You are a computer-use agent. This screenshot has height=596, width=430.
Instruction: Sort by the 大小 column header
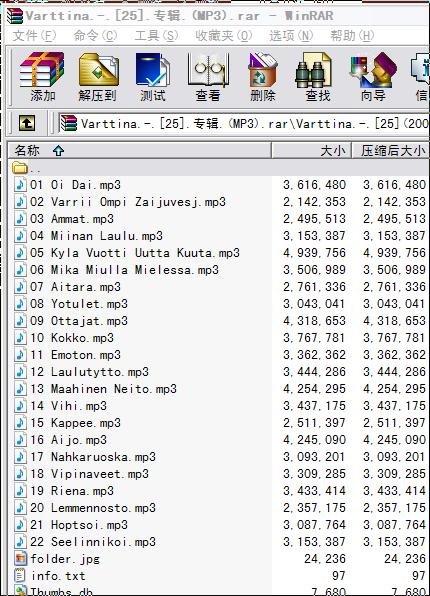[x=311, y=151]
